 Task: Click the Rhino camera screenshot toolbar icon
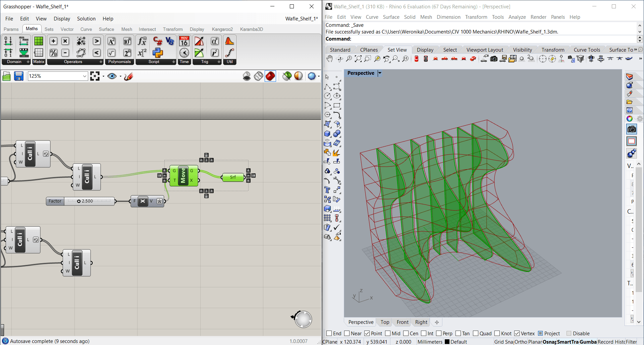[493, 59]
